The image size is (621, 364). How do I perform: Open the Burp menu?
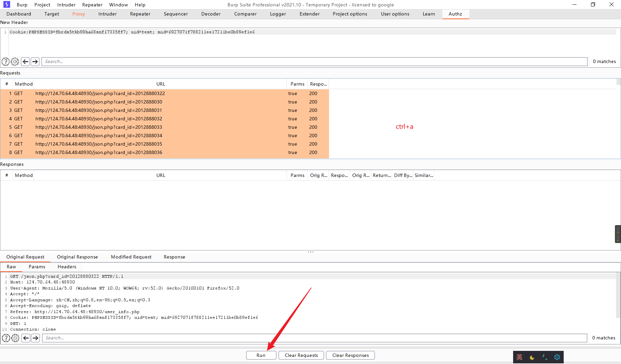click(x=22, y=5)
